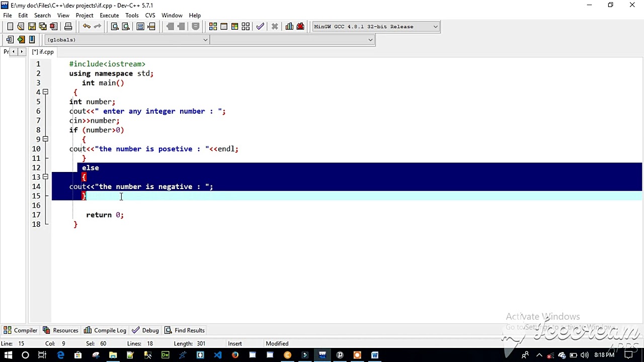Open the empty function list dropdown
Screen dimensions: 644x362
[x=292, y=40]
